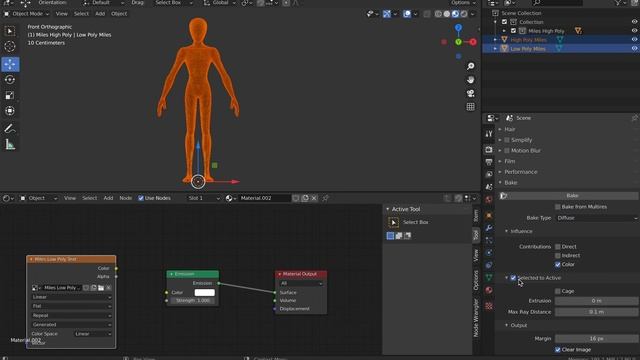The width and height of the screenshot is (640, 360).
Task: Click the Bake button
Action: 572,196
